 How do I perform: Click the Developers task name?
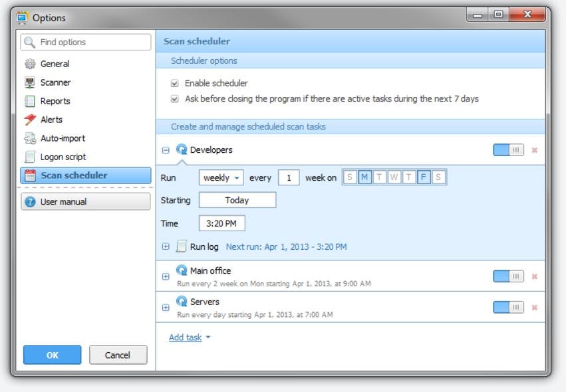[211, 149]
